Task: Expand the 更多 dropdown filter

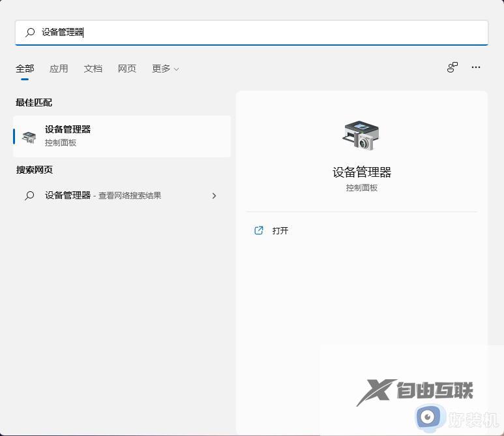Action: click(165, 69)
